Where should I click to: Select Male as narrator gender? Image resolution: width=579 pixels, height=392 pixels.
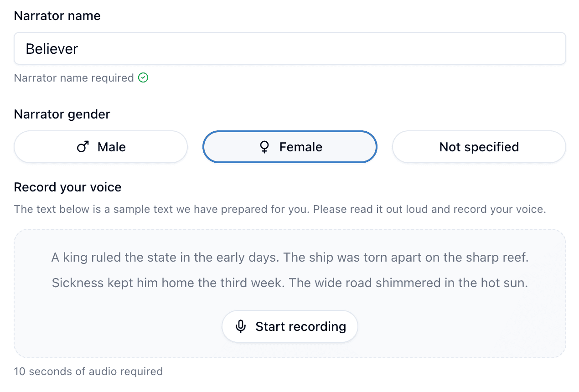pos(101,147)
